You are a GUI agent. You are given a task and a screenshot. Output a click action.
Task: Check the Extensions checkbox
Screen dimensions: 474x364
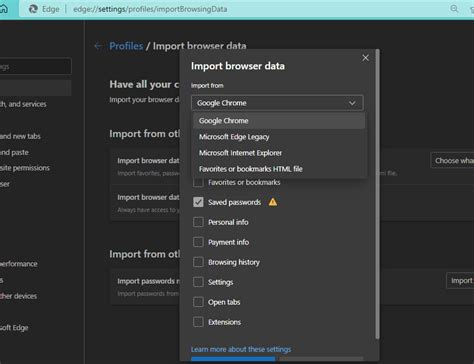point(198,322)
